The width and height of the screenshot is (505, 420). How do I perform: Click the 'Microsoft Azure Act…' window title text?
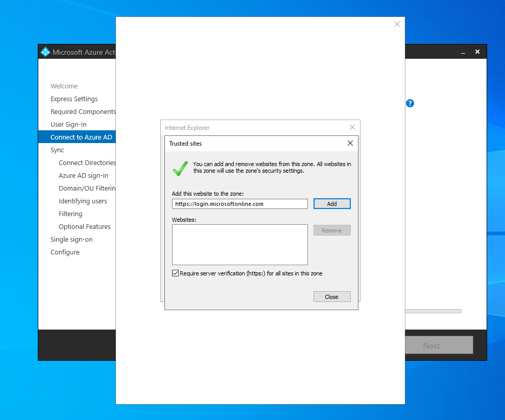[x=84, y=52]
